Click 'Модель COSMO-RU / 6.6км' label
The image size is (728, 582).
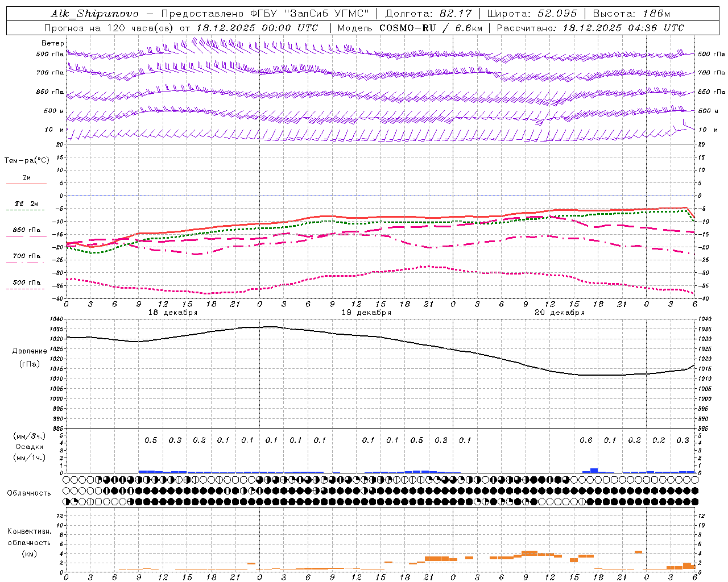410,28
